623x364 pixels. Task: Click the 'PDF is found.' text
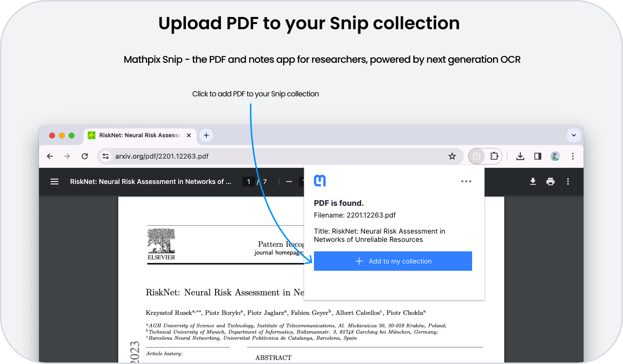(339, 203)
